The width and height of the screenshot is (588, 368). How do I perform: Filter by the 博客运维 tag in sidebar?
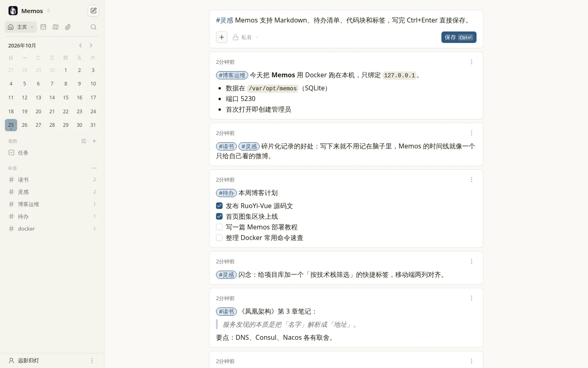(52, 204)
